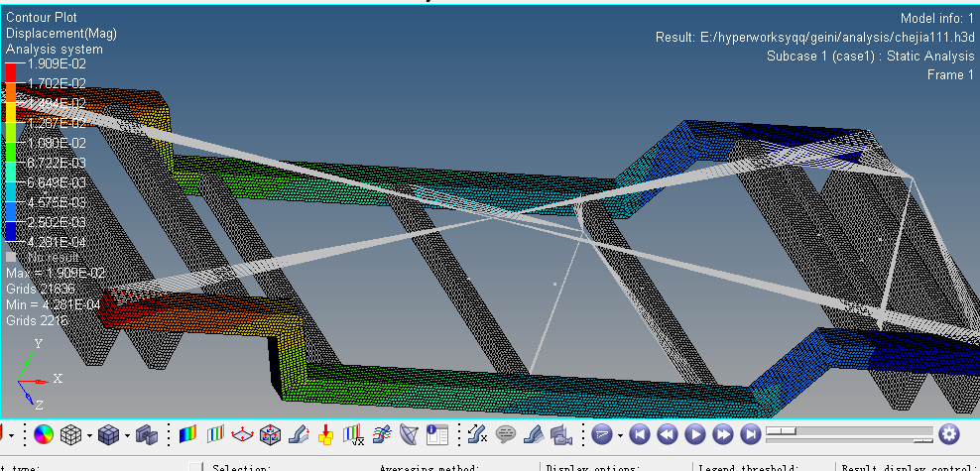
Task: Click the tracing icon beside Notes
Action: pos(533,434)
